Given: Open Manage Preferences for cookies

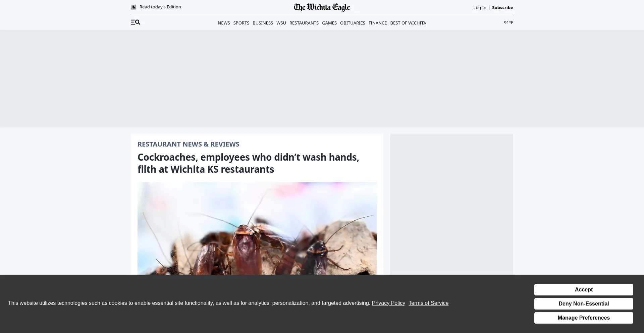Looking at the screenshot, I should click(584, 318).
